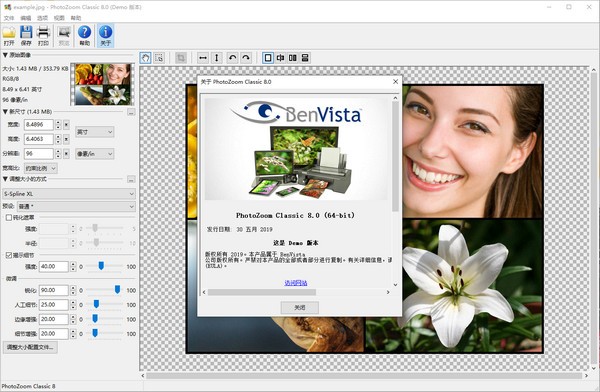600x392 pixels.
Task: Open the S-Spline XL method dropdown
Action: point(69,194)
